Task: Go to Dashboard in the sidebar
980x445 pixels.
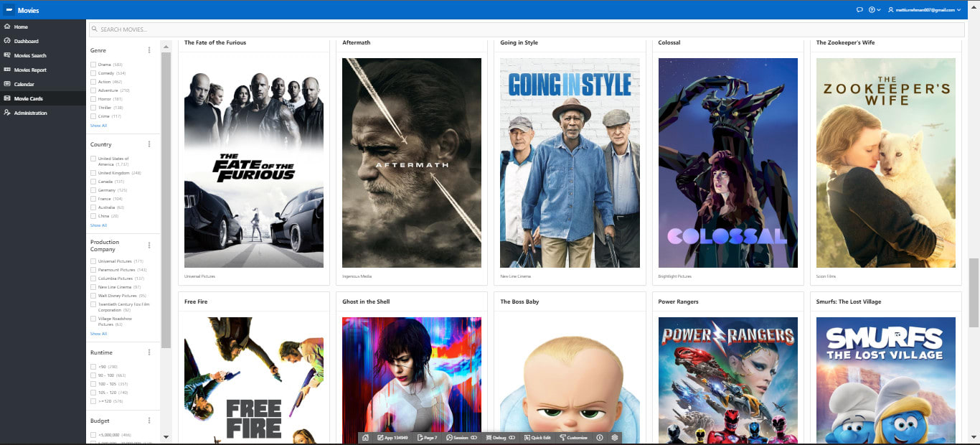Action: pos(26,42)
